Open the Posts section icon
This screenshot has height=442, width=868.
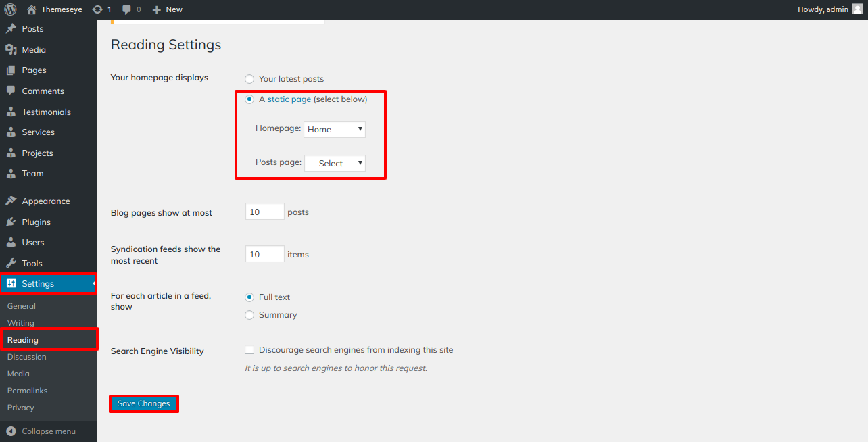[x=11, y=28]
